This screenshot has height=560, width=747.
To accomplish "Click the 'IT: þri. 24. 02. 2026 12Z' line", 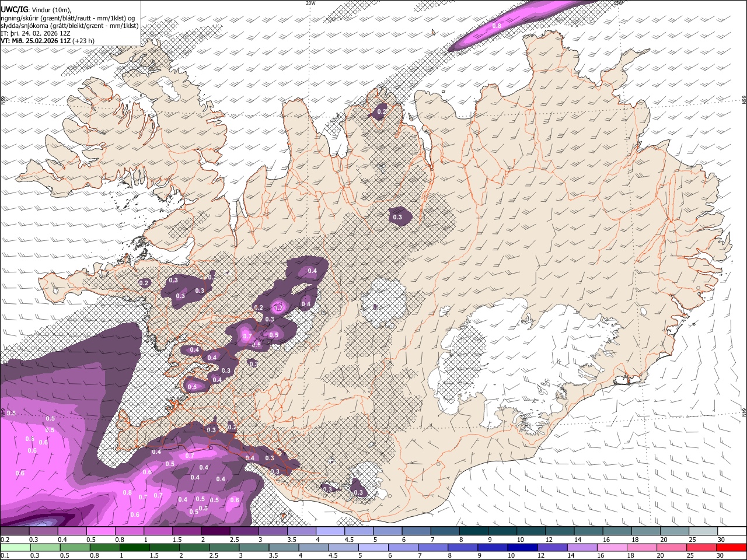I will [36, 33].
